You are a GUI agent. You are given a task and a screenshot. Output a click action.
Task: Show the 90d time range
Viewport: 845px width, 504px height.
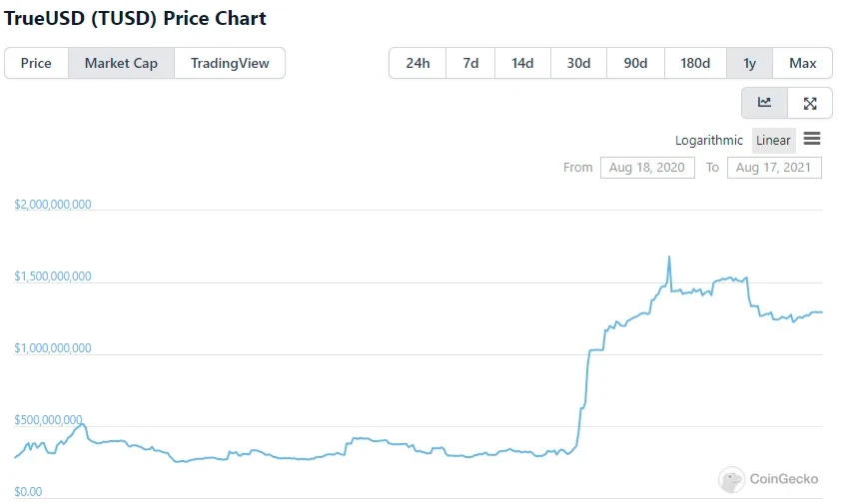[x=635, y=63]
